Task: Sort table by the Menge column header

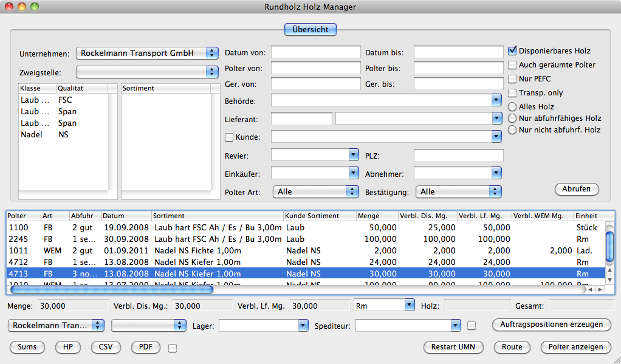Action: pos(376,216)
